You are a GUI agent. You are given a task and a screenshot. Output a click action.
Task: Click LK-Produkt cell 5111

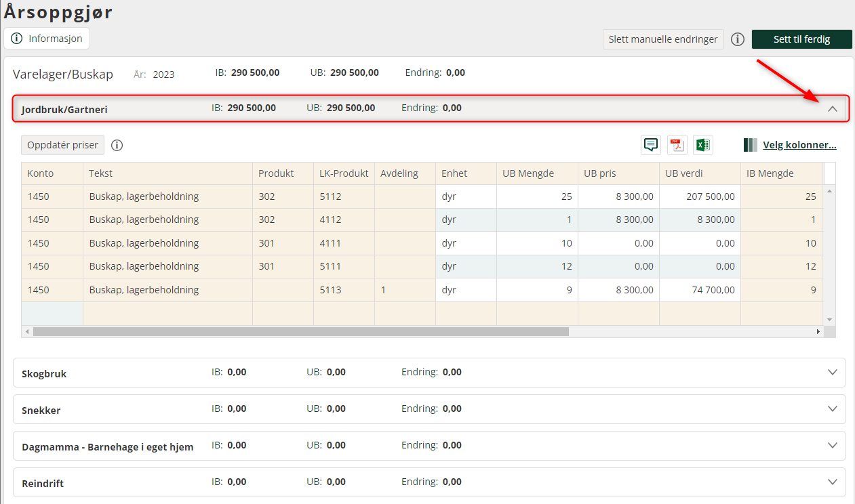point(344,266)
